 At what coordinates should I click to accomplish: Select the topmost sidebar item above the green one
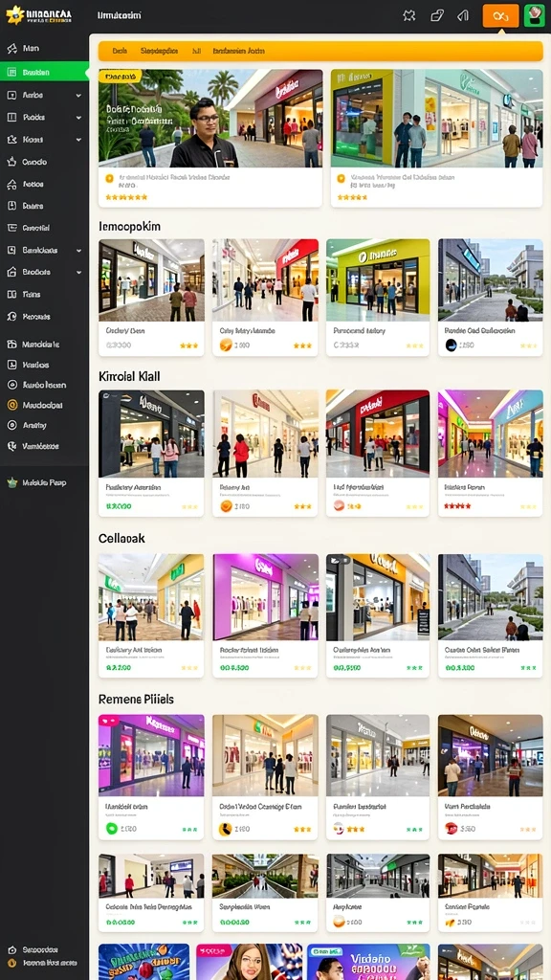coord(44,48)
